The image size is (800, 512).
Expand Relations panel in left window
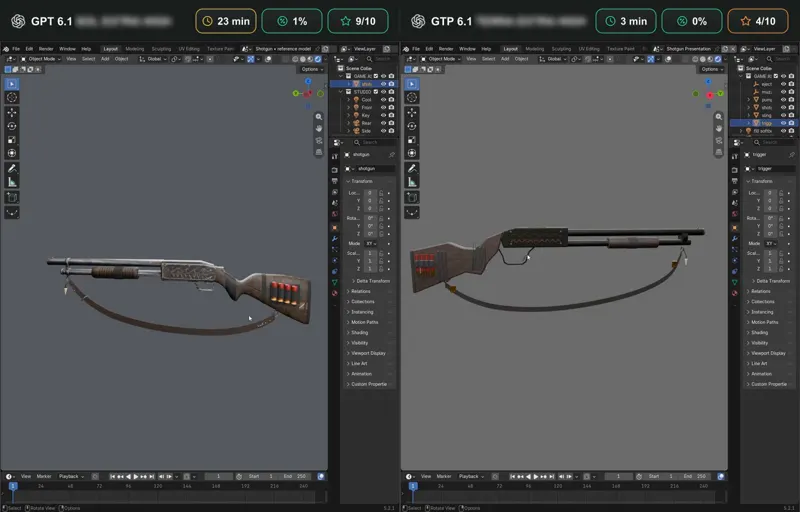[x=370, y=291]
